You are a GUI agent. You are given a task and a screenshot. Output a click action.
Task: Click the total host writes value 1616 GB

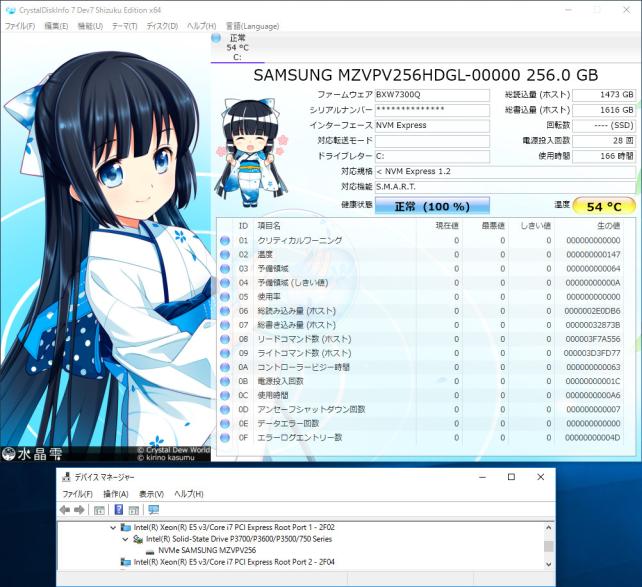click(x=604, y=110)
